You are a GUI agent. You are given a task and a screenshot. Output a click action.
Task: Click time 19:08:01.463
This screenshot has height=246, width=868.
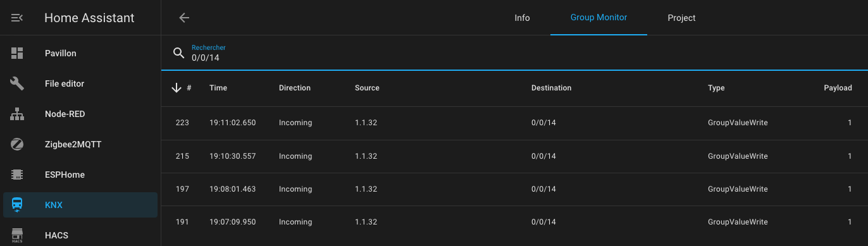(232, 188)
